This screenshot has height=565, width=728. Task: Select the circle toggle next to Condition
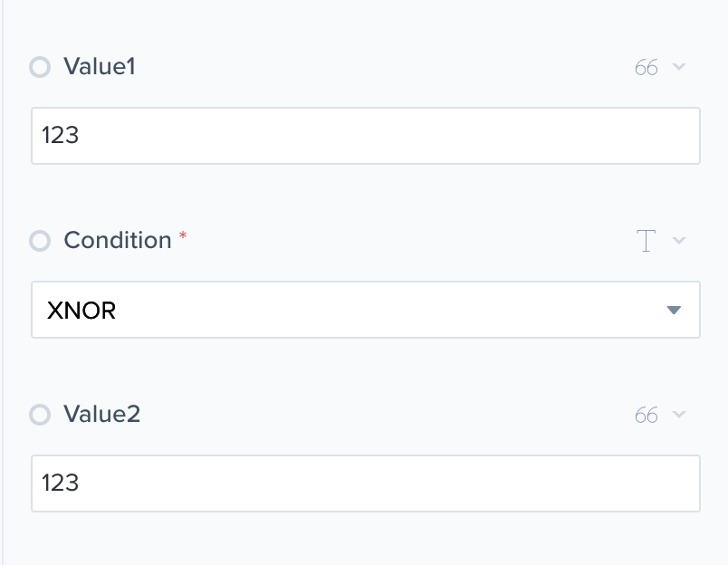pyautogui.click(x=40, y=241)
